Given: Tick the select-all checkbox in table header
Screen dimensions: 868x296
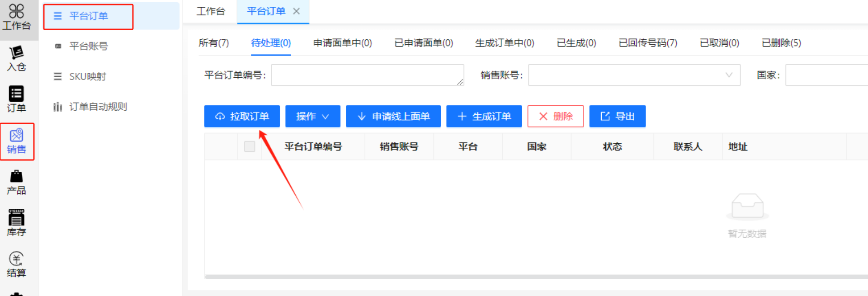Looking at the screenshot, I should coord(250,146).
